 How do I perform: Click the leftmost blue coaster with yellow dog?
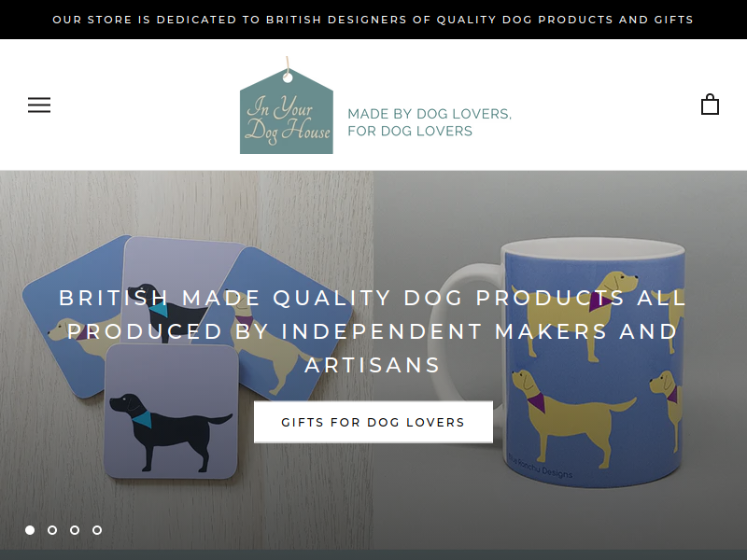pos(72,316)
